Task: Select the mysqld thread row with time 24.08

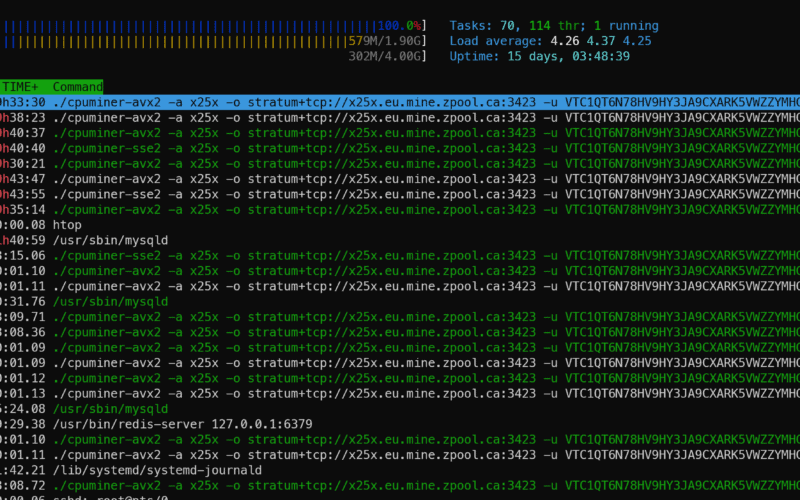Action: click(400, 409)
